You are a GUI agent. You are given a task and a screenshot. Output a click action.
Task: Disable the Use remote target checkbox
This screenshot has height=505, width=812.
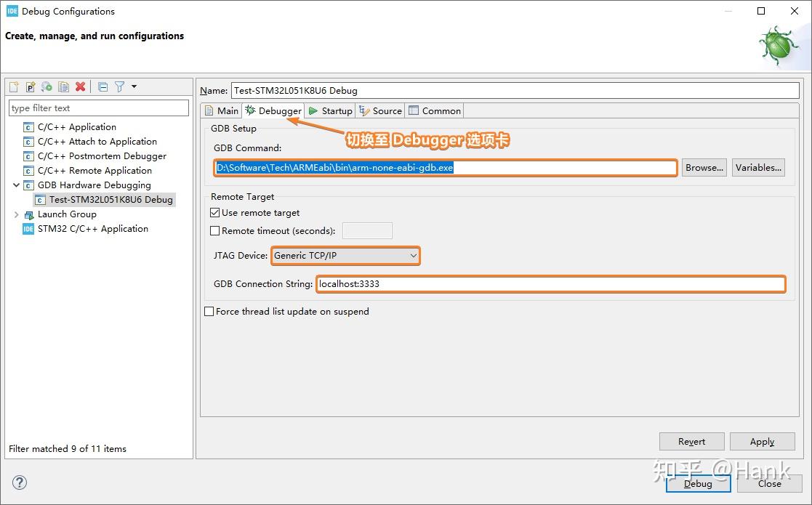215,213
